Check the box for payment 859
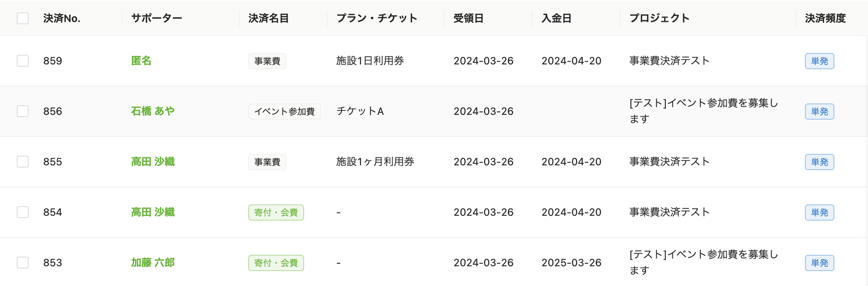 23,61
